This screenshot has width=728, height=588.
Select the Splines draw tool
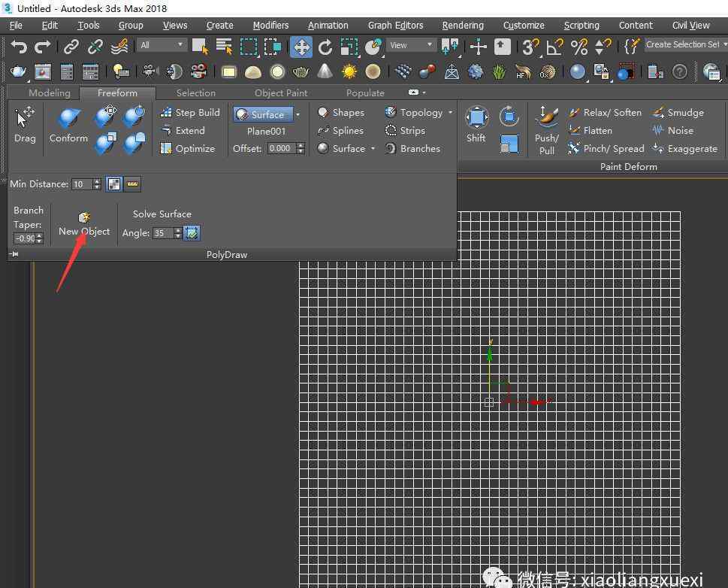pyautogui.click(x=341, y=131)
